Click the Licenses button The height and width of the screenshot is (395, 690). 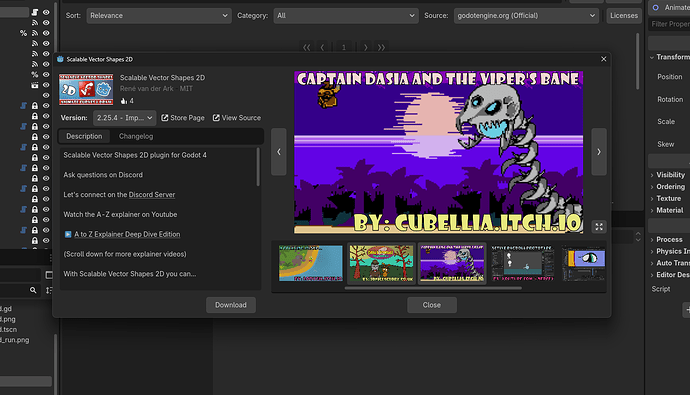[x=624, y=15]
